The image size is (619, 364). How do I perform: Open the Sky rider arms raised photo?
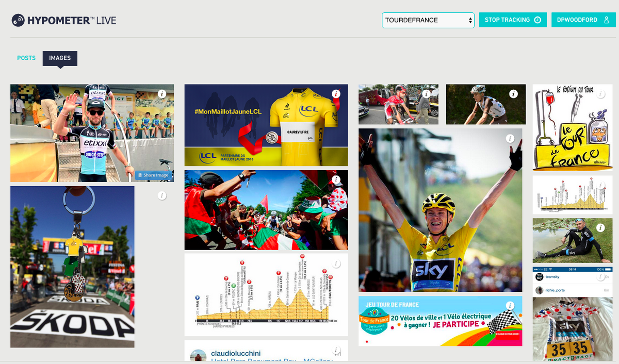pos(441,210)
